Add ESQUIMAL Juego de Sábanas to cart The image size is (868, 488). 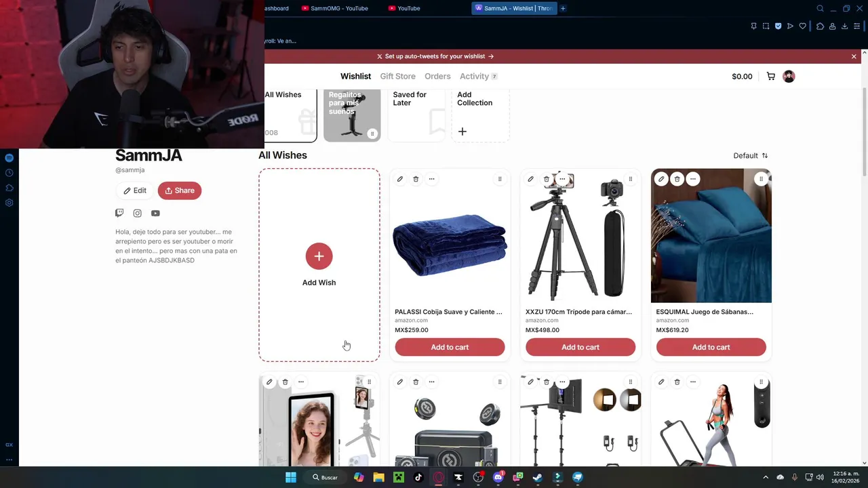(711, 347)
